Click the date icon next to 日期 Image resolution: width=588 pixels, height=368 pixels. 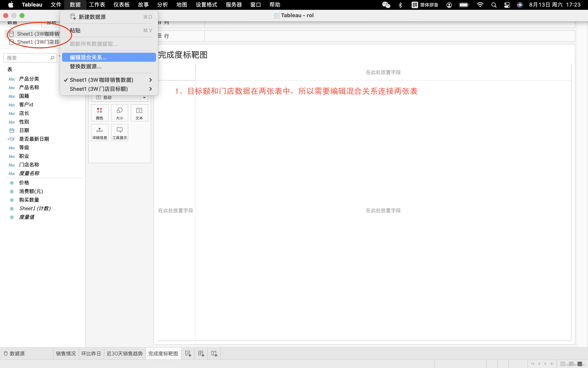tap(12, 130)
